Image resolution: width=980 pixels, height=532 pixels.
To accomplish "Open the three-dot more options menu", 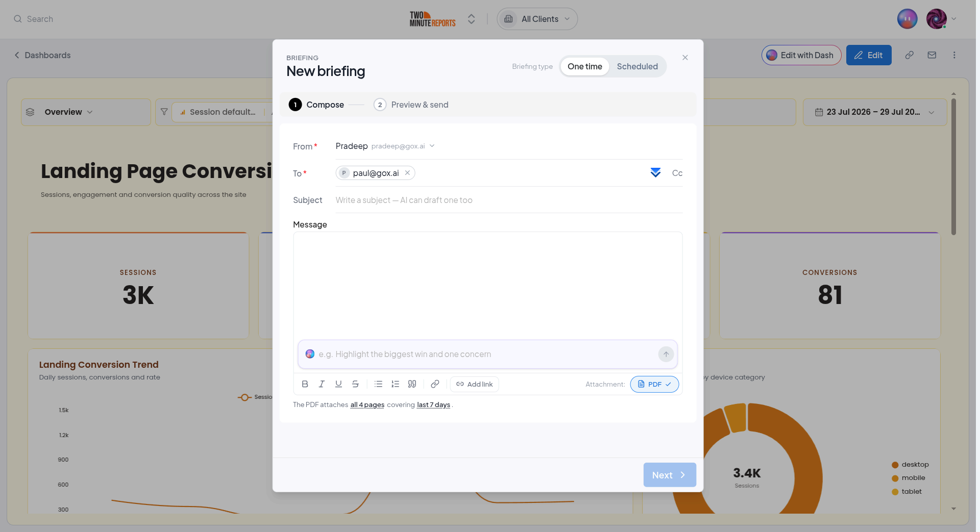I will [x=954, y=55].
